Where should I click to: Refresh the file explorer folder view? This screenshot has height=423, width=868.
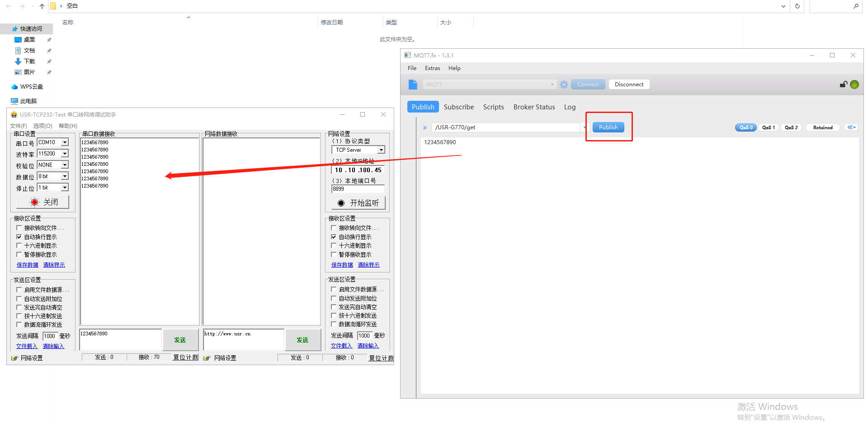pos(797,6)
